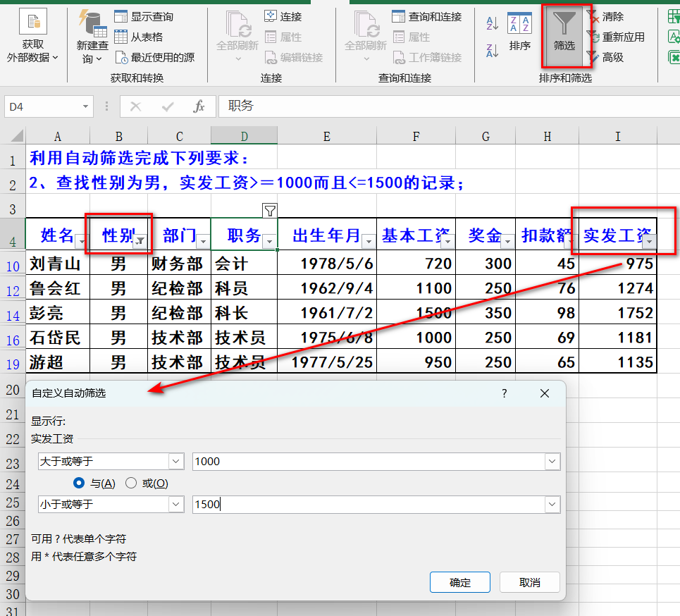Click the Sort A to Z ascending icon
The image size is (680, 616).
point(493,23)
